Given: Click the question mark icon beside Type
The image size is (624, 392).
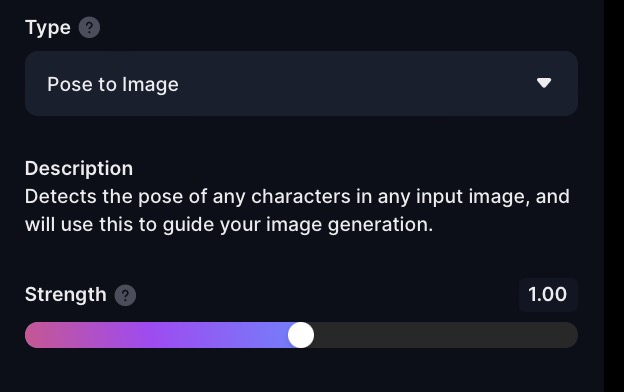Looking at the screenshot, I should (89, 27).
